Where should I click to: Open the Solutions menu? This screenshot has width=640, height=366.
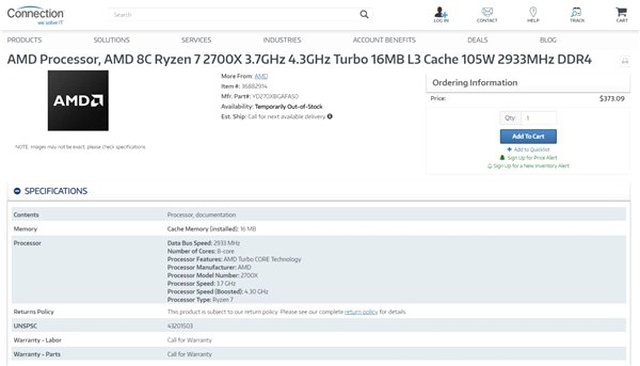tap(111, 40)
